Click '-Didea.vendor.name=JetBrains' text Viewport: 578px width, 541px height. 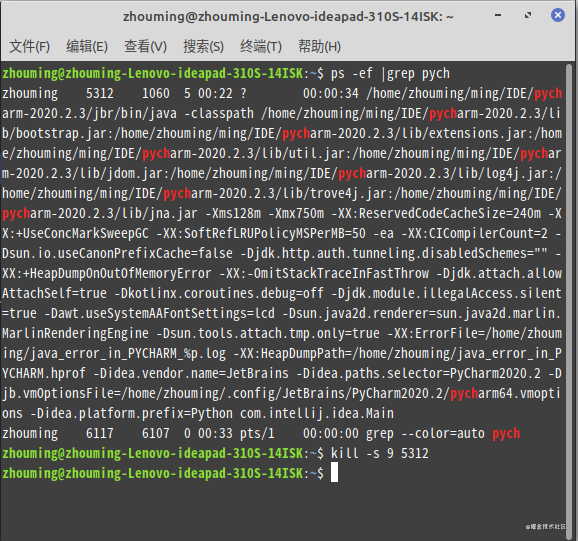pyautogui.click(x=191, y=373)
